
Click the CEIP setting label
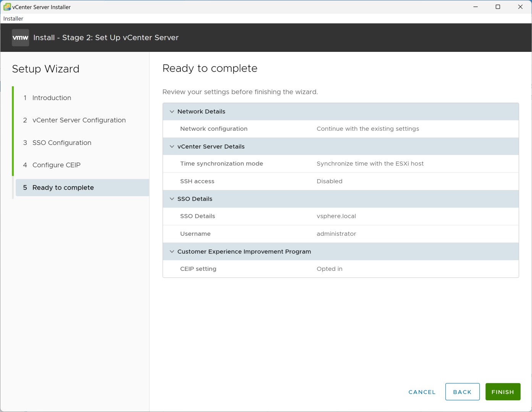click(x=198, y=269)
